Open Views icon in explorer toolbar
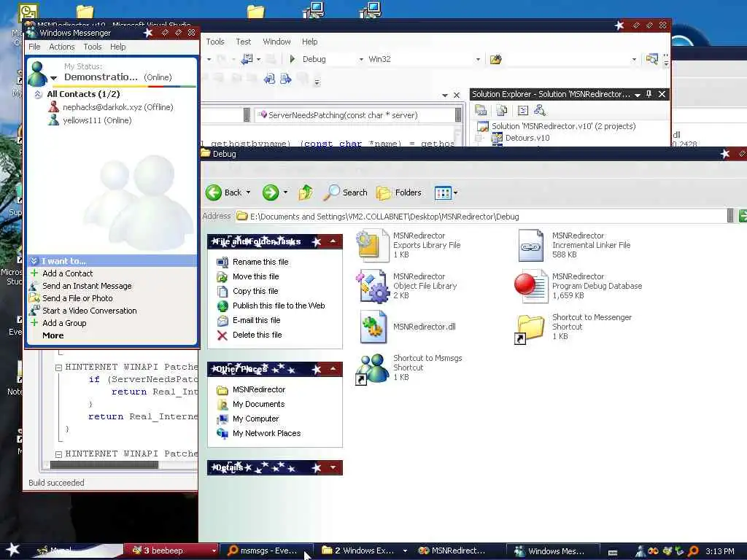Viewport: 747px width, 560px height. point(443,192)
